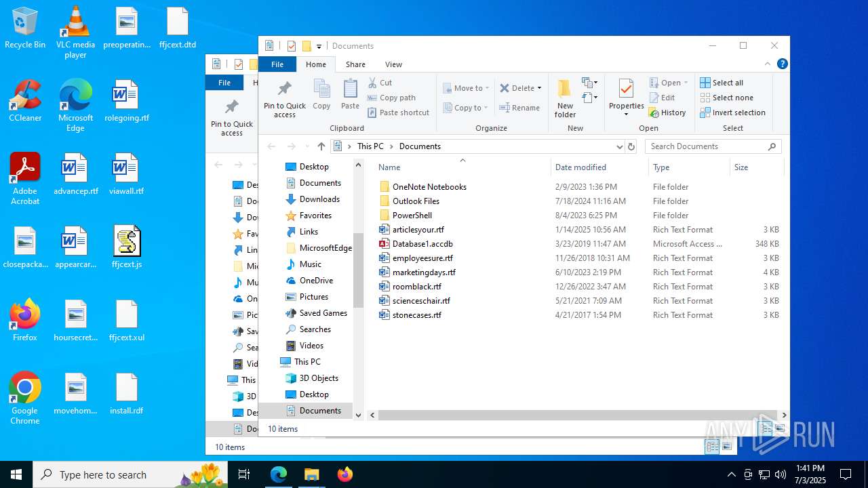This screenshot has width=868, height=488.
Task: Open the Help question mark icon
Action: (x=782, y=64)
